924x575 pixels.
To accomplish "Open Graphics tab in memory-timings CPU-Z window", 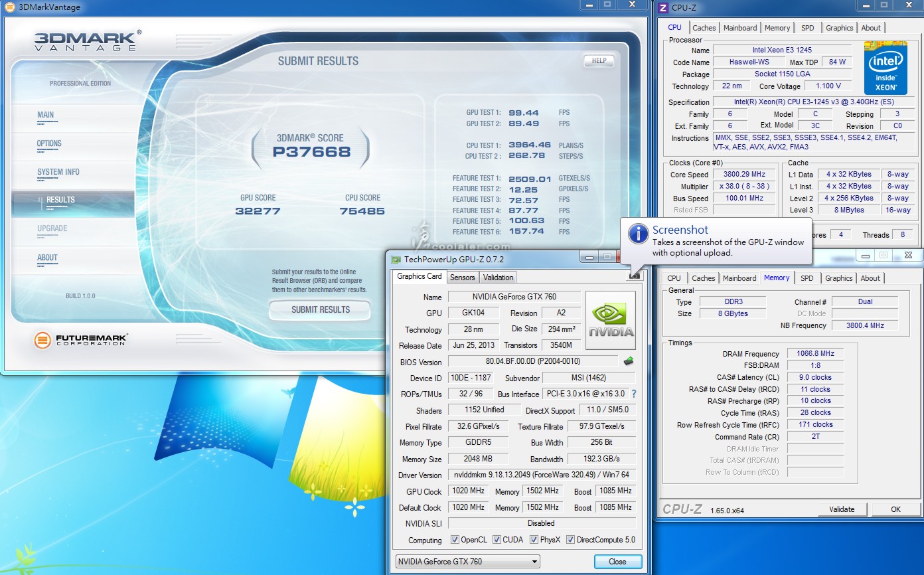I will click(x=839, y=278).
